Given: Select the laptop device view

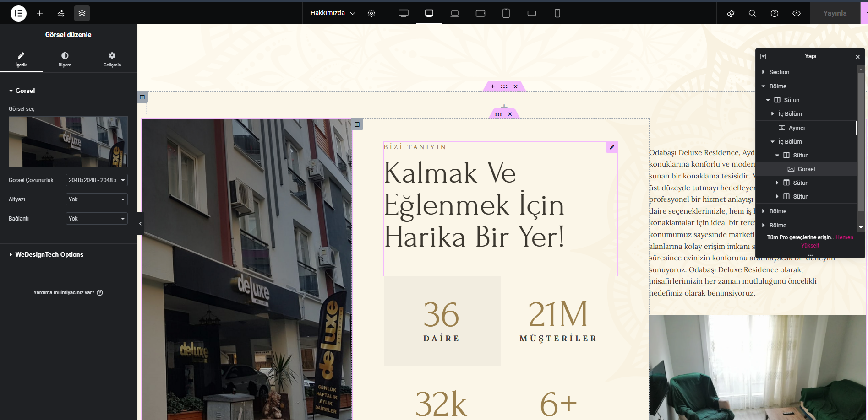Looking at the screenshot, I should 455,13.
